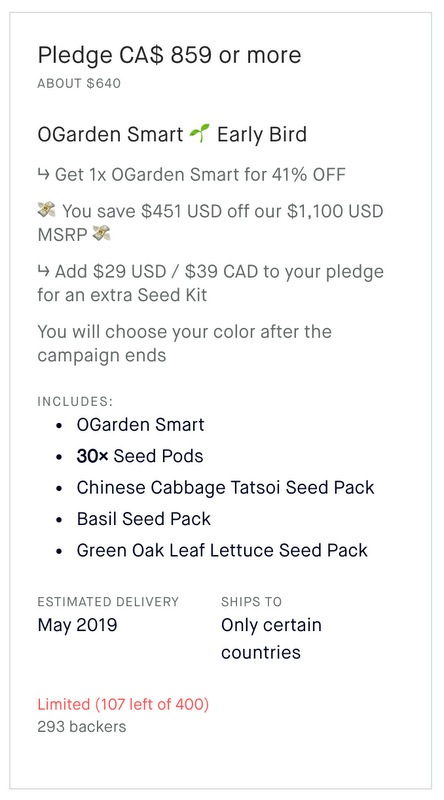The height and width of the screenshot is (800, 444).
Task: Click the "293 backers" count
Action: coord(82,727)
